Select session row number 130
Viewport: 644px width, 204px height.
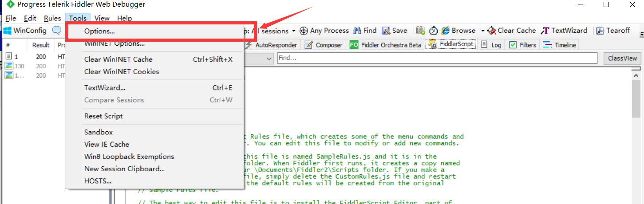click(x=34, y=66)
